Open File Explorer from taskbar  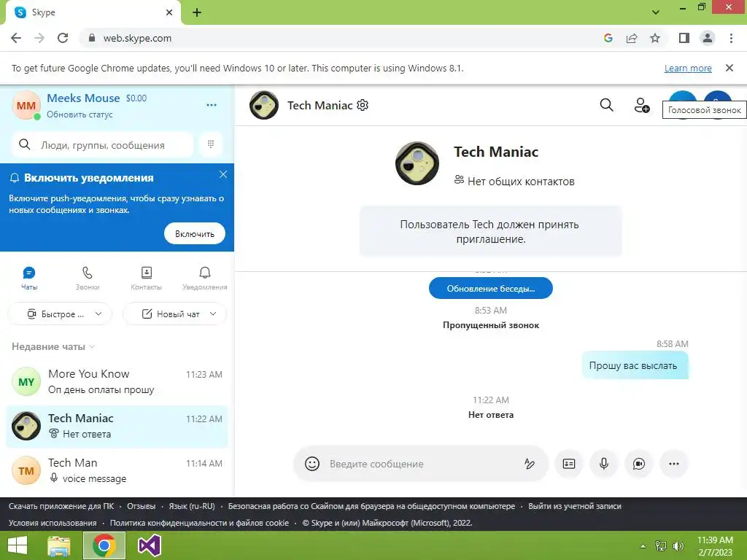59,545
